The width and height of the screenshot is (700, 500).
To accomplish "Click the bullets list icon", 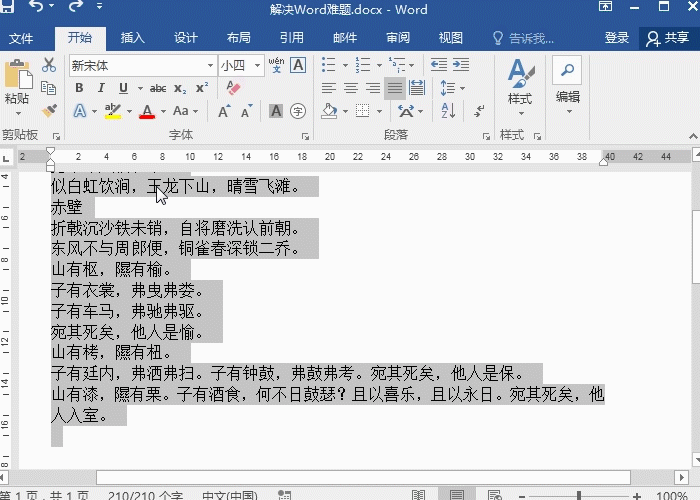I will coord(329,65).
